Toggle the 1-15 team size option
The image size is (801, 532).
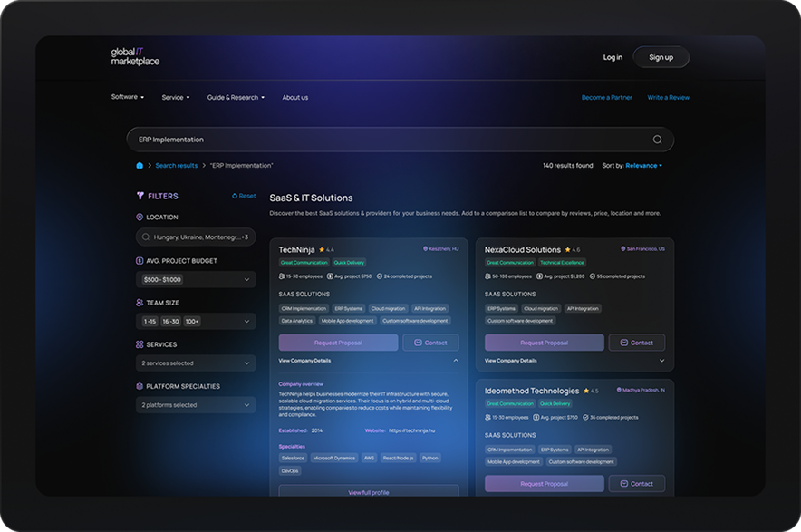[149, 321]
